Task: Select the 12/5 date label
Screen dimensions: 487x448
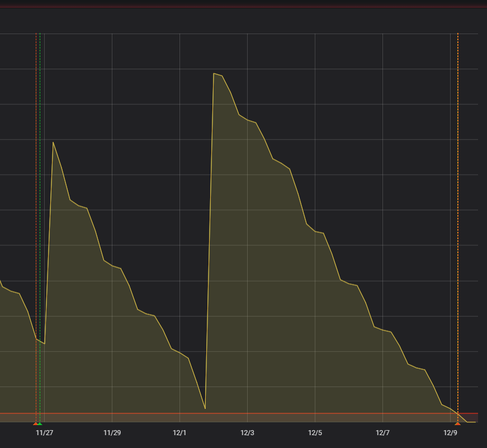Action: (315, 433)
